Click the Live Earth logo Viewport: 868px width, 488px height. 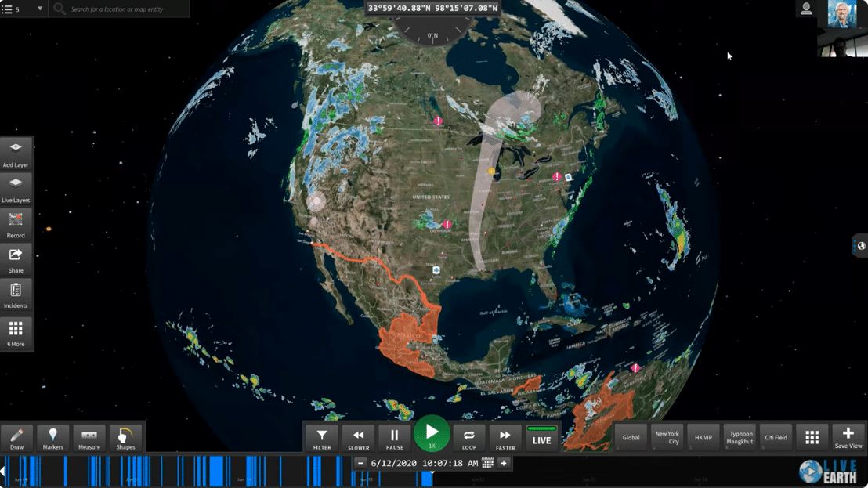[827, 472]
